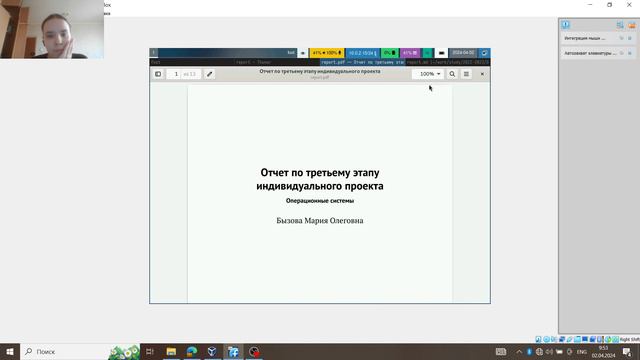Switch the ENG input language indicator
Viewport: 640px width, 360px height.
582,352
